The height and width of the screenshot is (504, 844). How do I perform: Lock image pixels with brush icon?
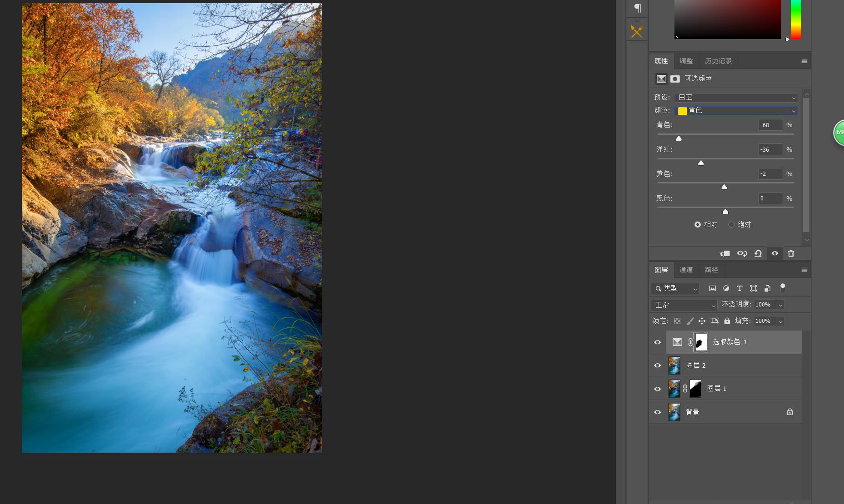click(x=690, y=321)
